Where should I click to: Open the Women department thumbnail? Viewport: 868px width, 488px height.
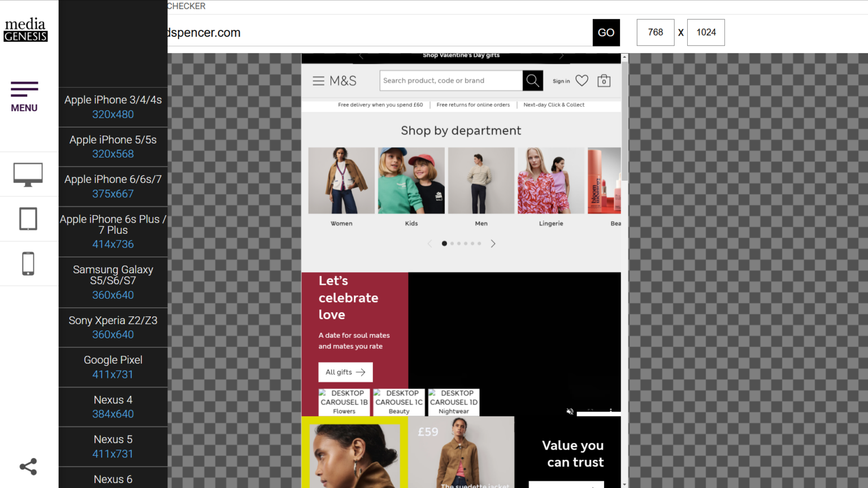tap(341, 181)
